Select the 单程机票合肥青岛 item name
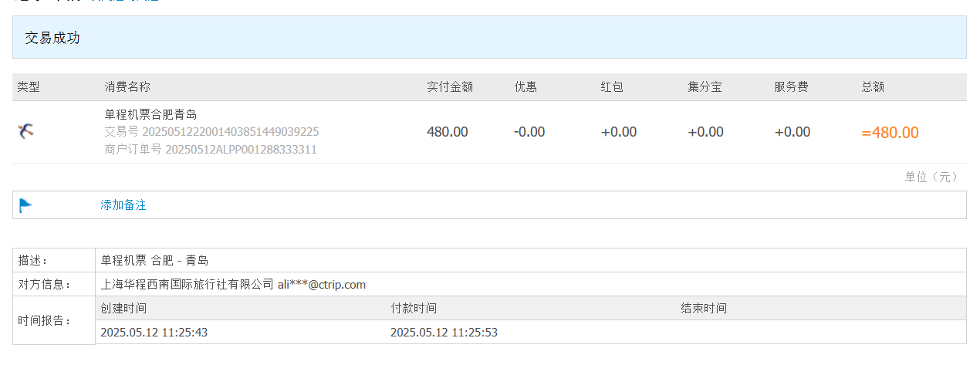Image resolution: width=980 pixels, height=382 pixels. (150, 115)
